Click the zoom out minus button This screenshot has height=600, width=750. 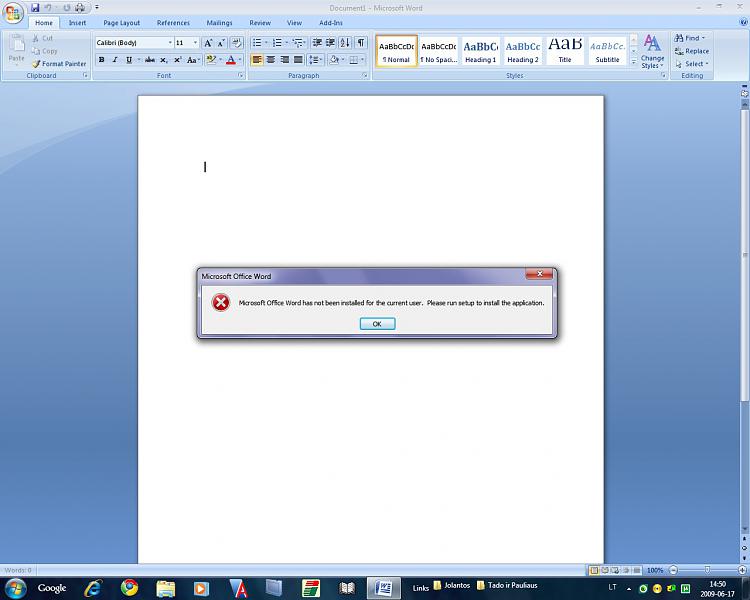pos(673,570)
